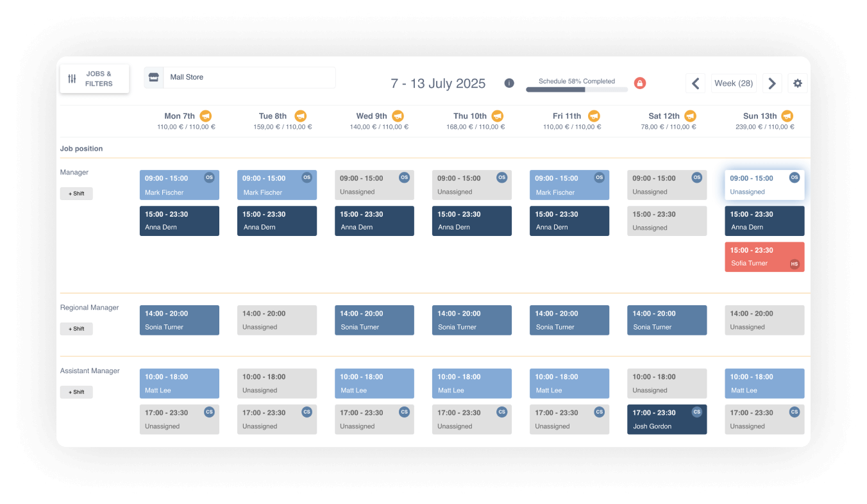Click the megaphone icon for Mon 7th
Image resolution: width=867 pixels, height=504 pixels.
click(205, 116)
